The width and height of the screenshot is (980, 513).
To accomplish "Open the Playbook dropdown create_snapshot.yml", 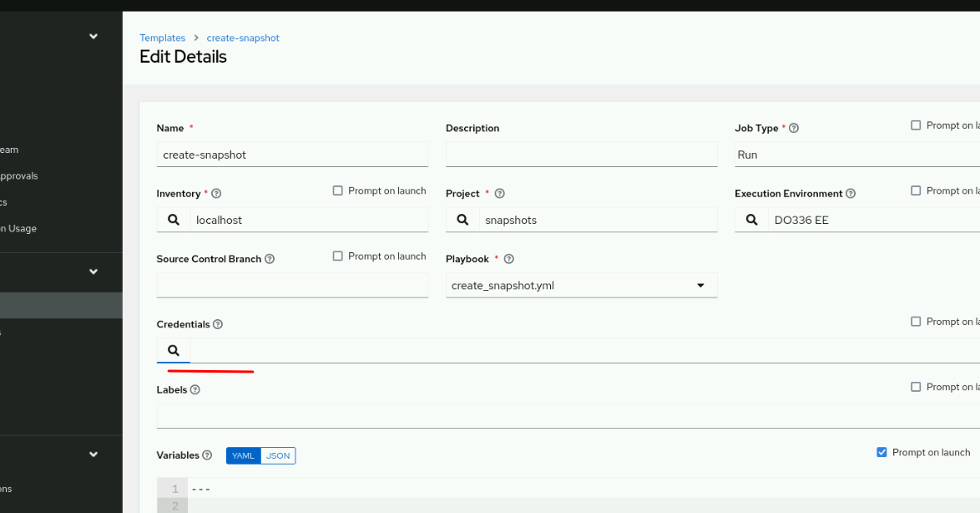I will click(581, 286).
